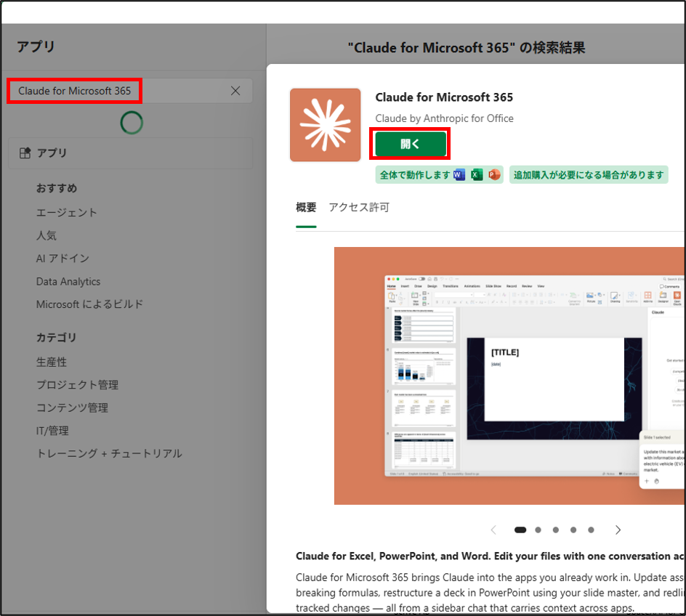Select AI アドイン in the sidebar
This screenshot has height=616, width=686.
62,259
